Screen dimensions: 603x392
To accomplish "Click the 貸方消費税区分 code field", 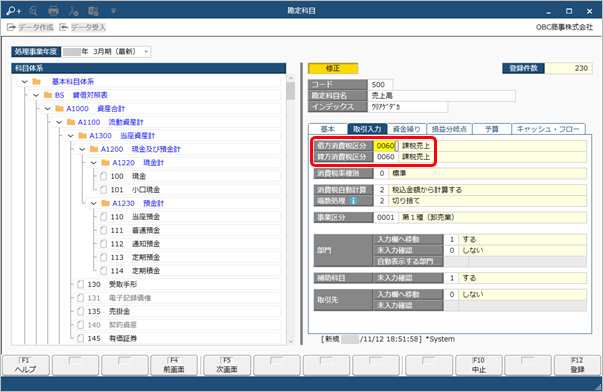I will click(386, 157).
